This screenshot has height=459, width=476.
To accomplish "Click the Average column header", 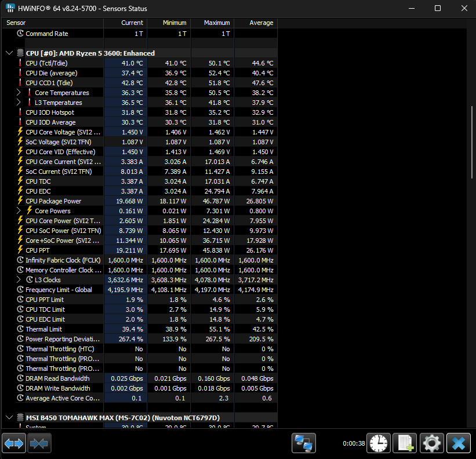I will pos(256,23).
